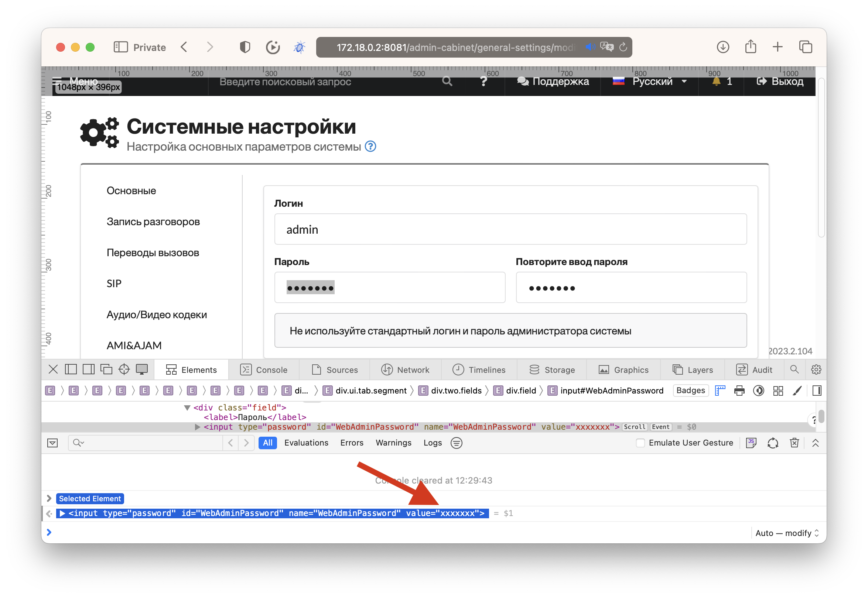Click the print styles printer icon
Viewport: 868px width, 598px height.
pyautogui.click(x=739, y=391)
